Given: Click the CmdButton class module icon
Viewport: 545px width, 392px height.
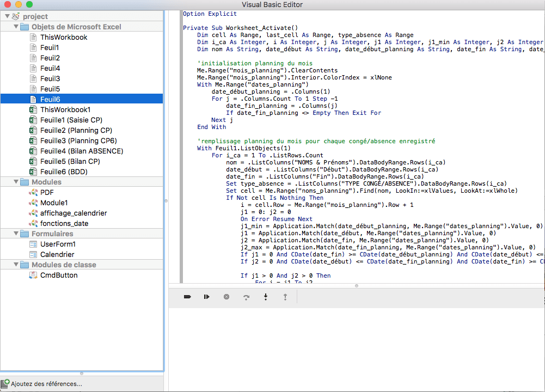Looking at the screenshot, I should [33, 275].
